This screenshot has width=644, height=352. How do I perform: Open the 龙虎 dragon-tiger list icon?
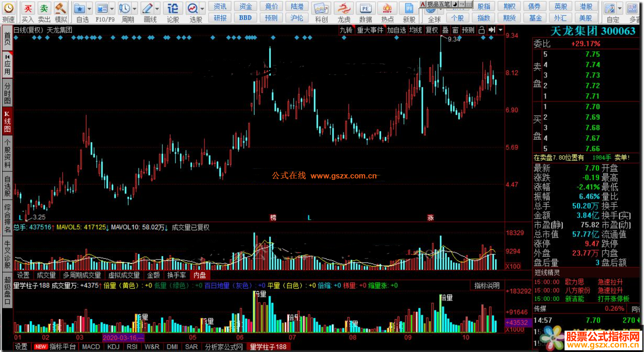point(344,8)
